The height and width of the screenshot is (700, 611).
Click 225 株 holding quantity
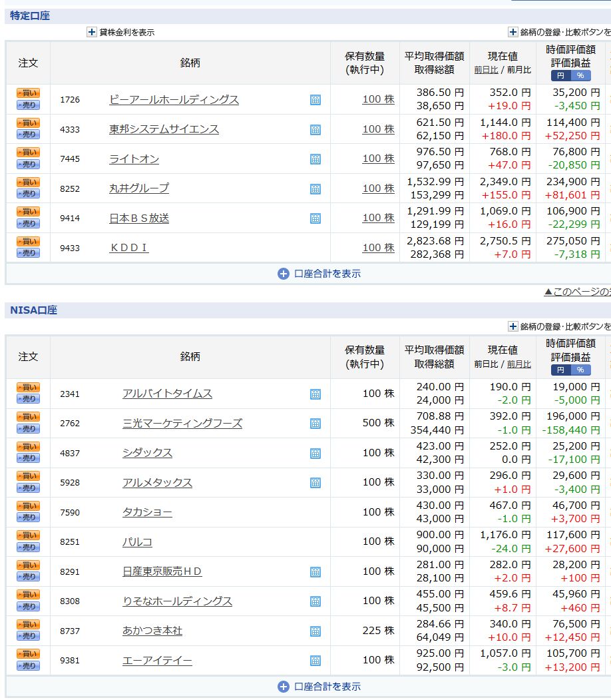pyautogui.click(x=378, y=630)
